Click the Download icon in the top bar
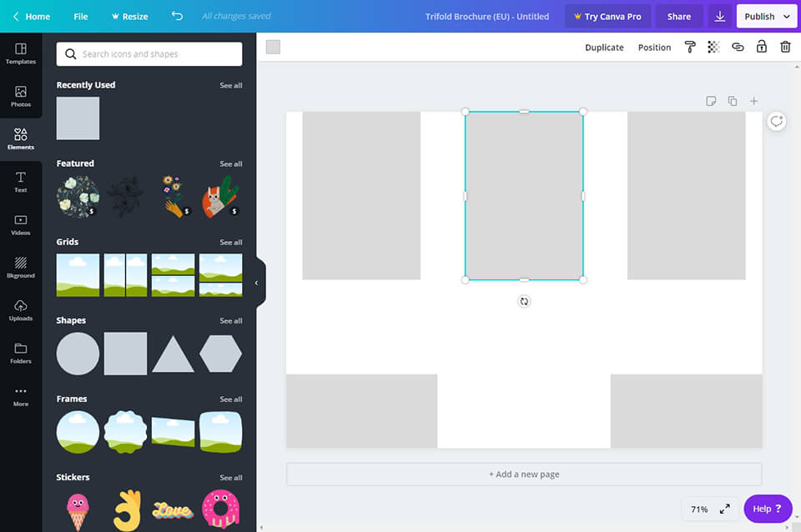 tap(719, 16)
